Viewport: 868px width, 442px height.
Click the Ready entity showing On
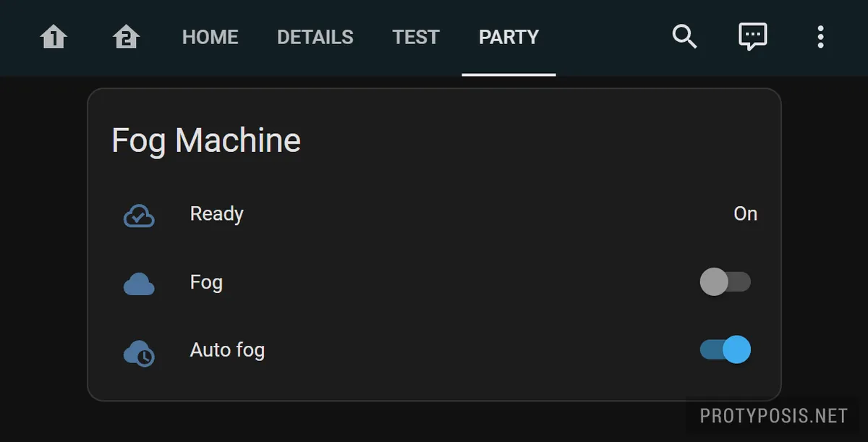(746, 213)
